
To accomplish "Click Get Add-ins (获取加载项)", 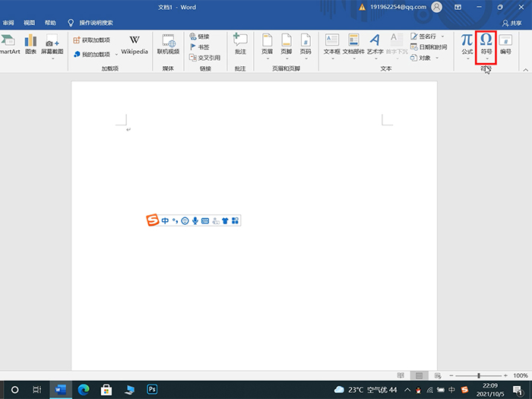I will 92,40.
